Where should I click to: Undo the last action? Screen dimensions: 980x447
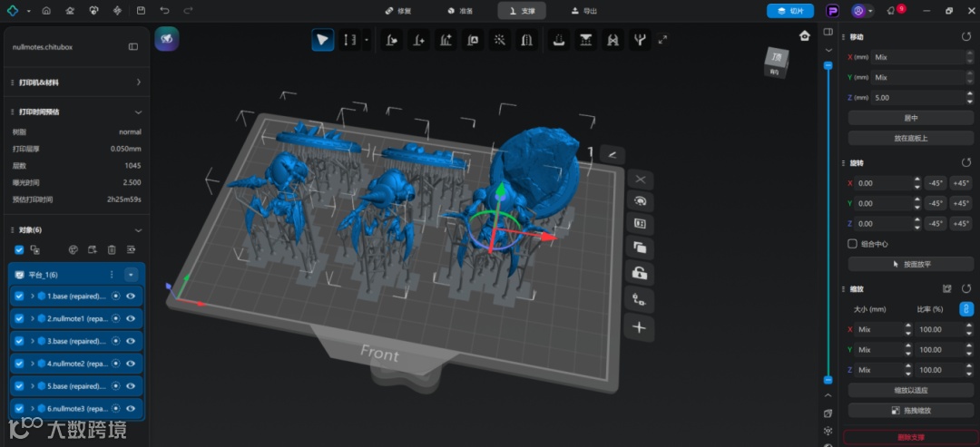click(164, 11)
